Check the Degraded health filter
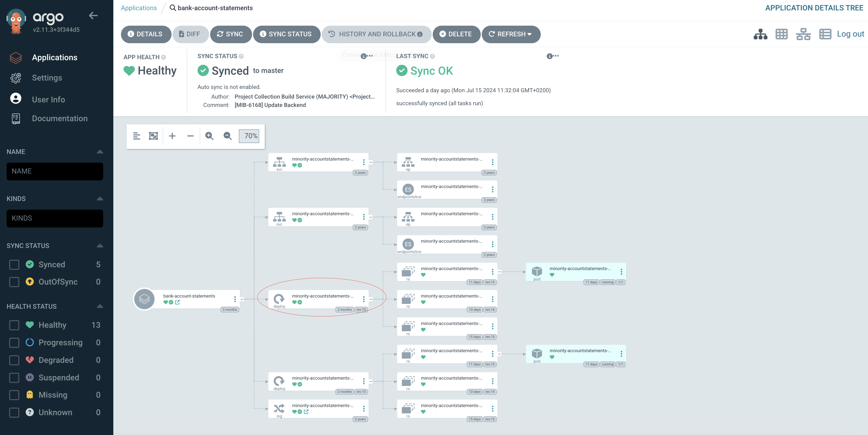Screen dimensions: 868x435 pos(14,360)
